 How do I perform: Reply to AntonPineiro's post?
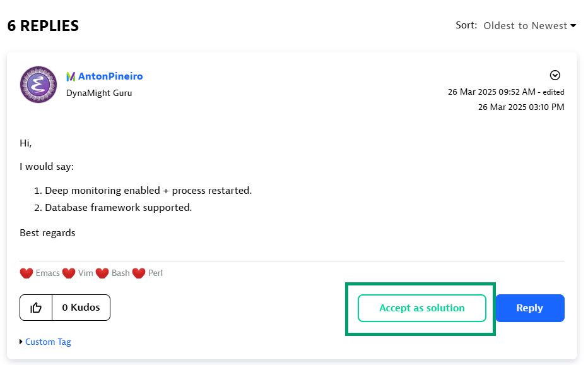[529, 308]
